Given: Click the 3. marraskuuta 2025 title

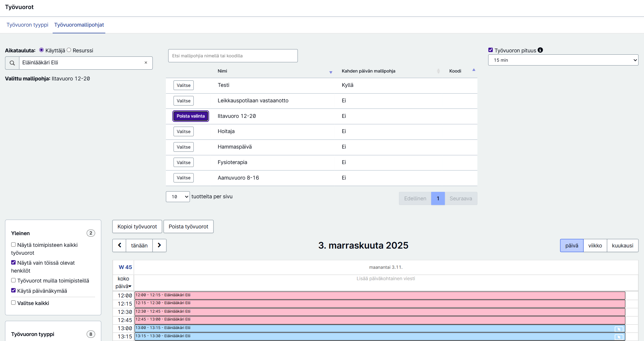Looking at the screenshot, I should [363, 245].
